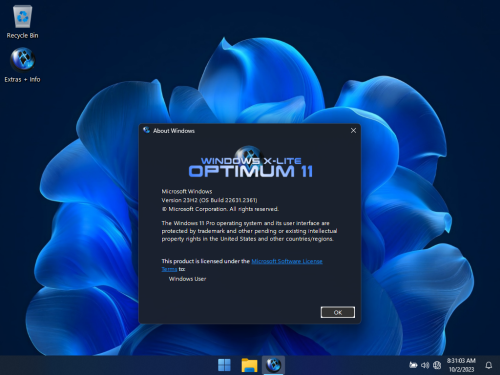Click the volume speaker tray icon
500x375 pixels.
coord(425,365)
